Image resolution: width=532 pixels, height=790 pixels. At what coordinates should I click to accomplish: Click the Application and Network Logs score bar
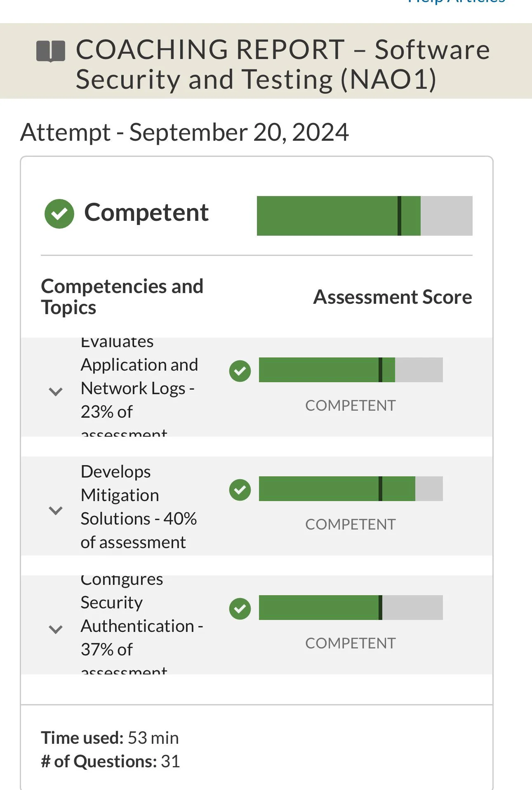coord(351,370)
